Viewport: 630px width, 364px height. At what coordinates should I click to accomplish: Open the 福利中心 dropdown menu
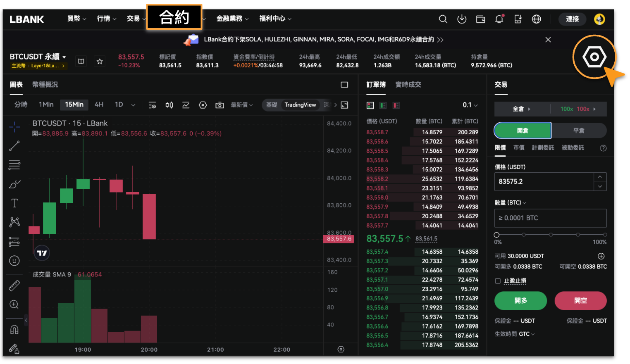275,19
